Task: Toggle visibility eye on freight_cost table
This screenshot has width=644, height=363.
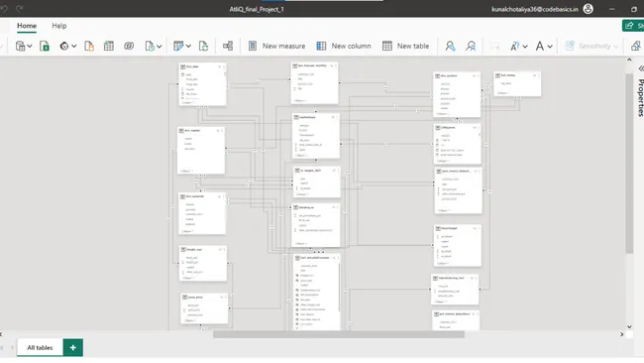Action: pos(221,250)
